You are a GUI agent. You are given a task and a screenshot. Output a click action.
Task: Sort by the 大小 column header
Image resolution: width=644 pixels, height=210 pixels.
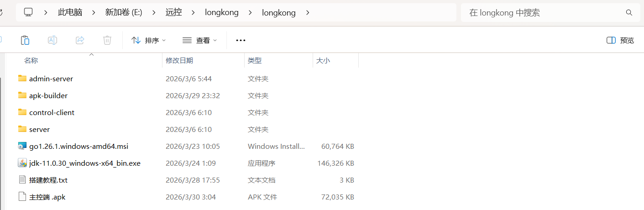click(x=323, y=60)
